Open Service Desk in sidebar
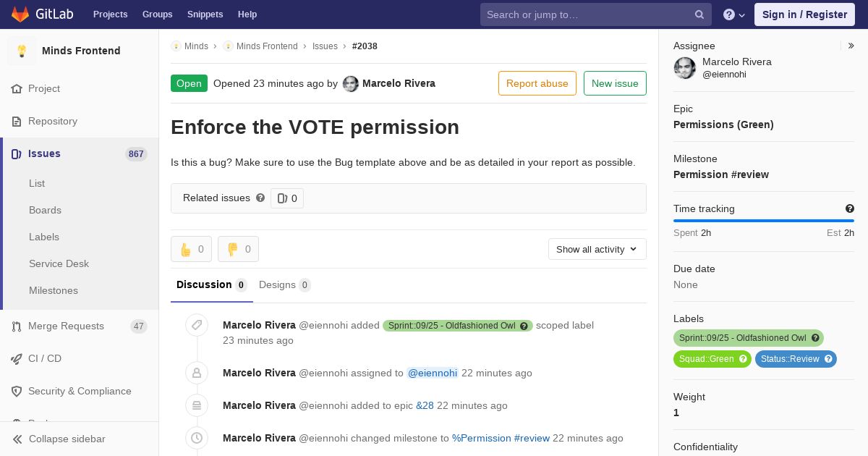Viewport: 868px width, 456px height. (x=59, y=263)
